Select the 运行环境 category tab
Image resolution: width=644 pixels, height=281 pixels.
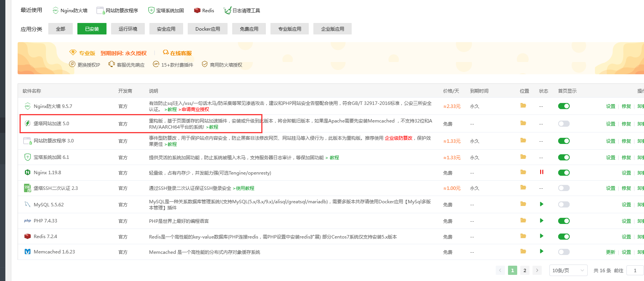pyautogui.click(x=128, y=29)
